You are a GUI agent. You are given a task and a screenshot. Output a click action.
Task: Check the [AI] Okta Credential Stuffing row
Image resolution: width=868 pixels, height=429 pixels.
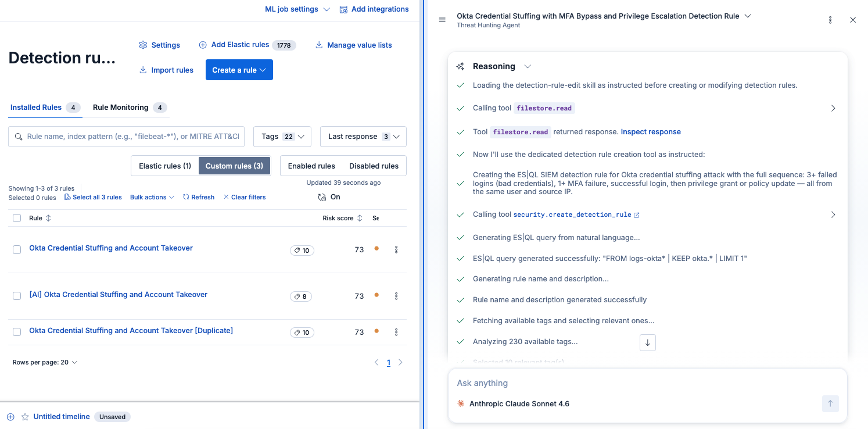click(17, 296)
